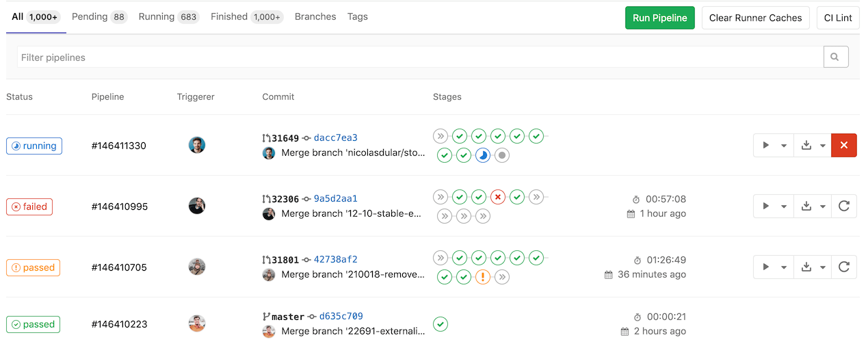Viewport: 868px width, 346px height.
Task: Open artifacts download dropdown for pipeline #146410995
Action: (x=813, y=207)
